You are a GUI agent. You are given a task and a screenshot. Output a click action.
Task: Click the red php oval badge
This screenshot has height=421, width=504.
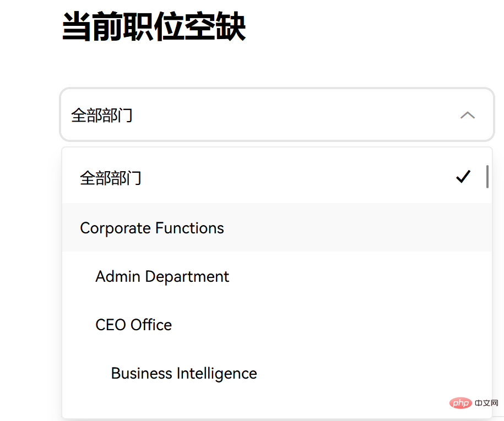point(460,403)
